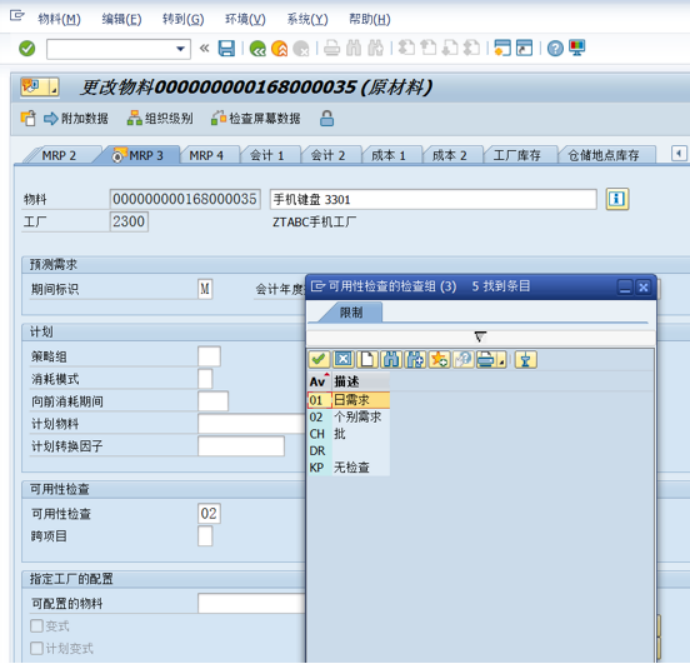Cancel the popup with the X icon
This screenshot has height=664, width=691.
tap(343, 360)
